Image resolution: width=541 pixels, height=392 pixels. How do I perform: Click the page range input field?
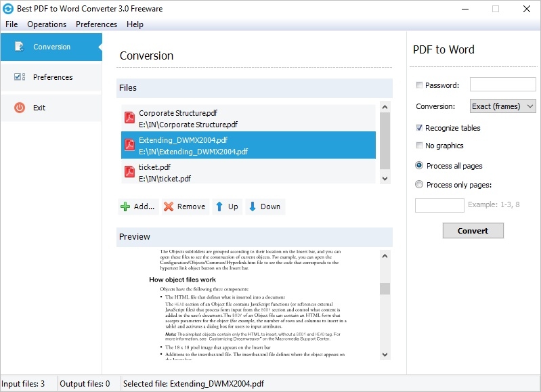439,205
